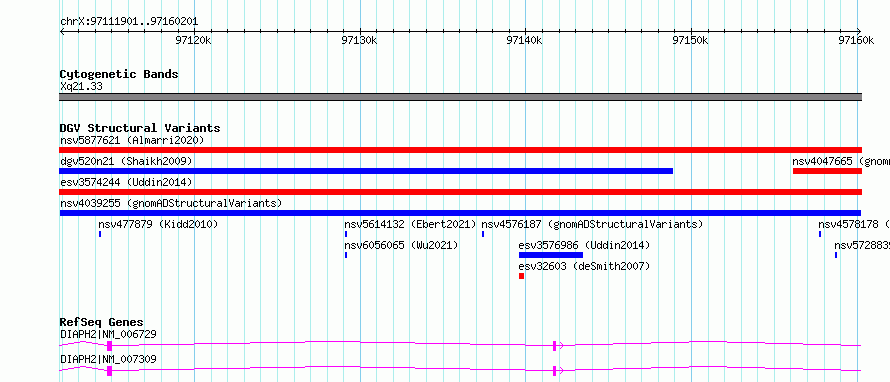Click the nsv5877621 (Almarri2020) red variant bar

(x=460, y=150)
